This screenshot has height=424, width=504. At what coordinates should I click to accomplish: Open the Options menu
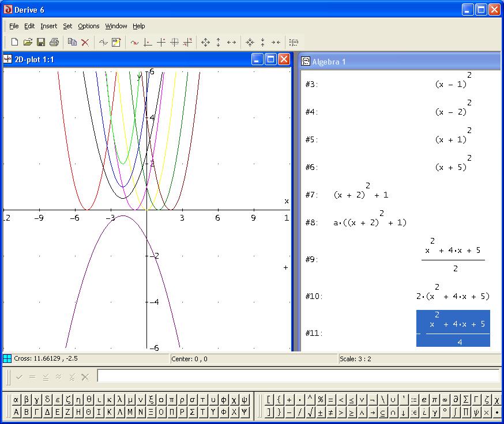[x=89, y=26]
